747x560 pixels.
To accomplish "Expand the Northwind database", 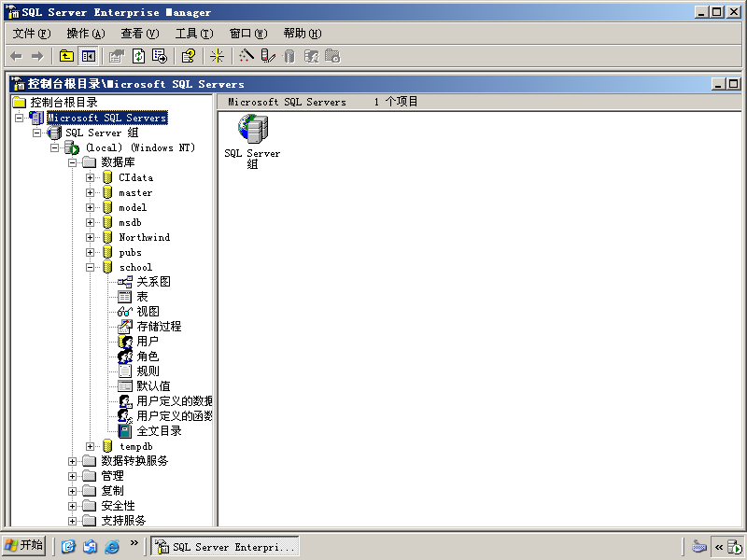I will [90, 238].
